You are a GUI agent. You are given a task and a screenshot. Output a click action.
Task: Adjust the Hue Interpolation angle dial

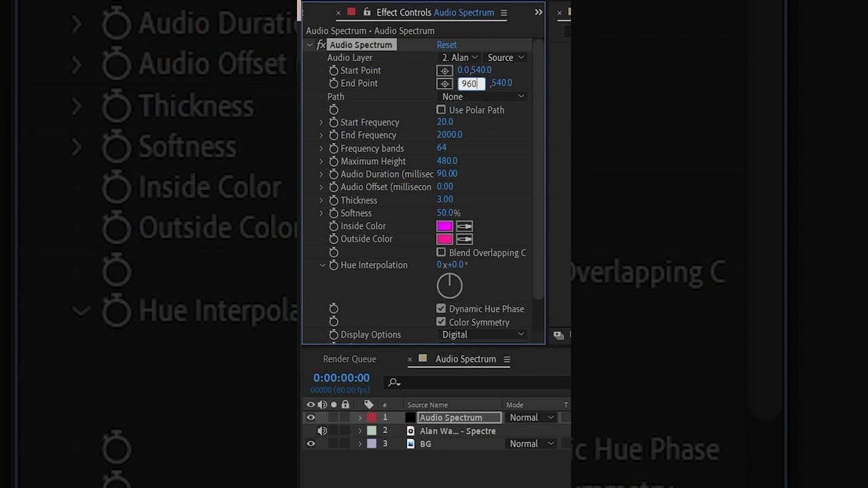point(450,286)
